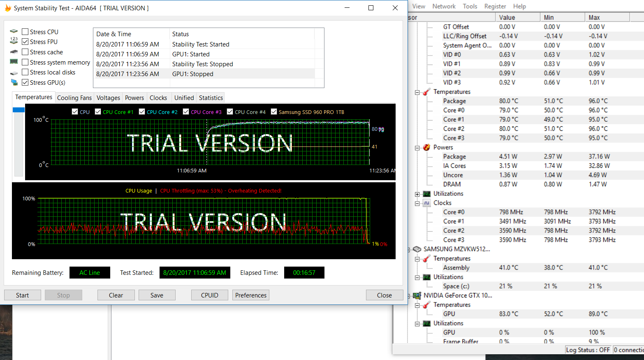Click the Clocks waveform icon in the sensor tree
Screen dimensions: 644x360
427,203
